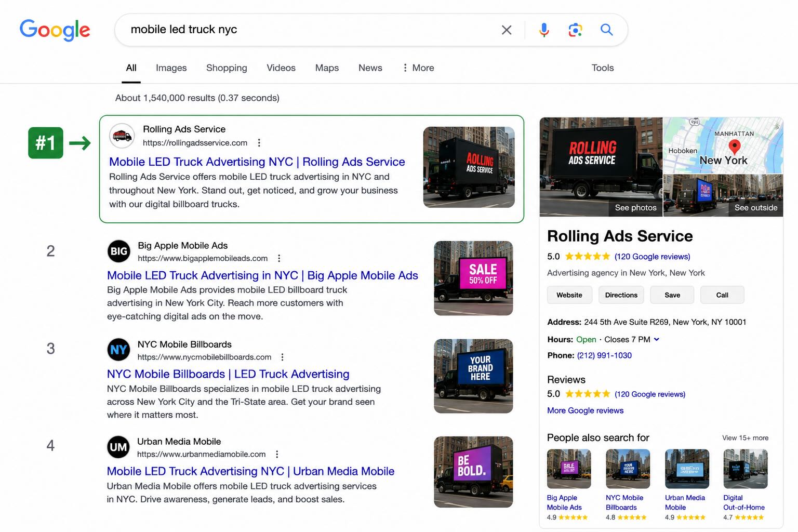
Task: Call phone number (212) 991-1030
Action: (604, 355)
